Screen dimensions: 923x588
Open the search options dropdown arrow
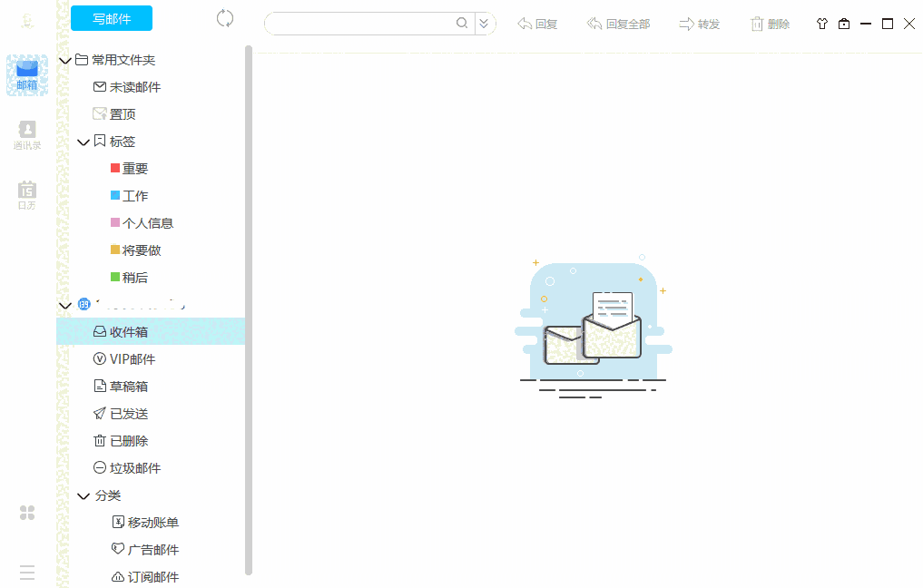(485, 23)
